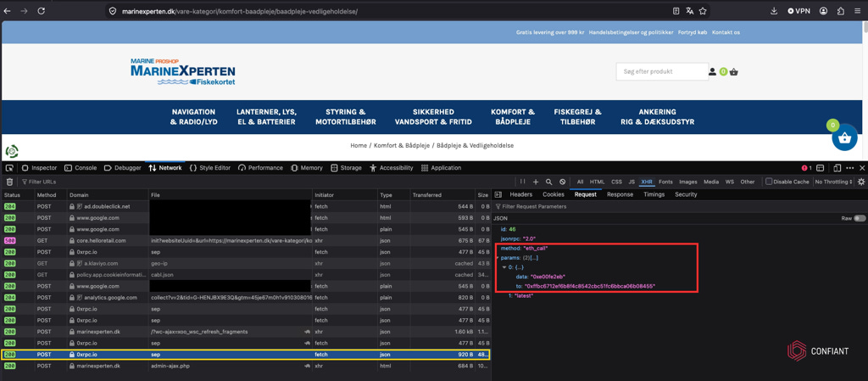
Task: Click the green cookie consent icon
Action: coord(12,151)
